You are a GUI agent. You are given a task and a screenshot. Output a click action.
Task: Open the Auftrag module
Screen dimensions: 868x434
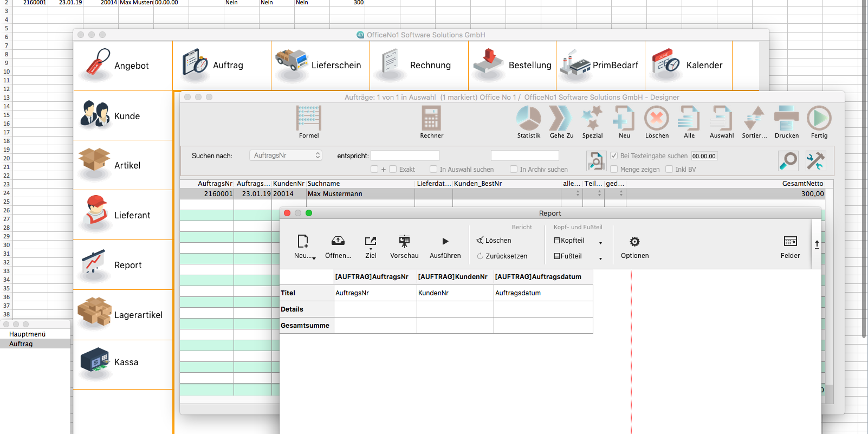[222, 65]
